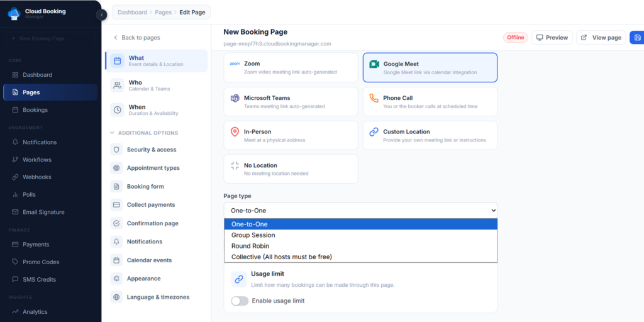The height and width of the screenshot is (322, 644).
Task: Open the Page type dropdown
Action: (360, 210)
